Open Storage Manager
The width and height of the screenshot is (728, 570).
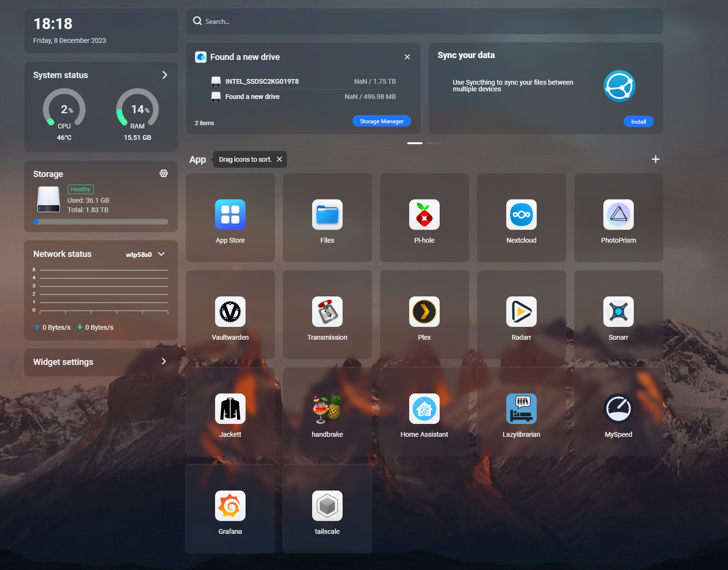(382, 121)
